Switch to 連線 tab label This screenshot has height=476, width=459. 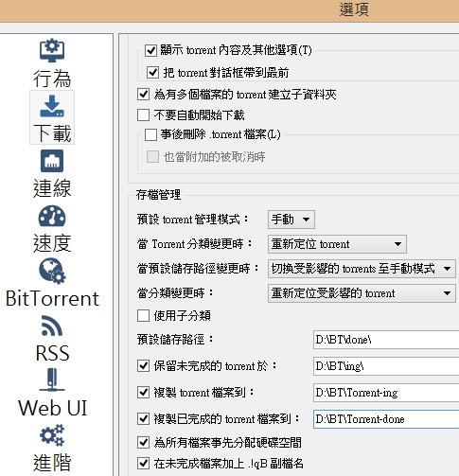(x=52, y=188)
